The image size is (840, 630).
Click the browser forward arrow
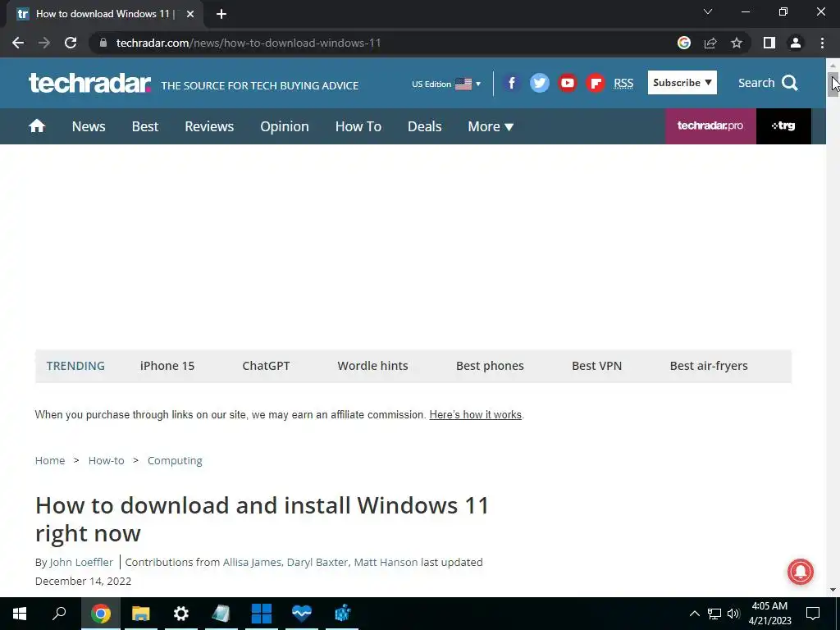tap(44, 43)
